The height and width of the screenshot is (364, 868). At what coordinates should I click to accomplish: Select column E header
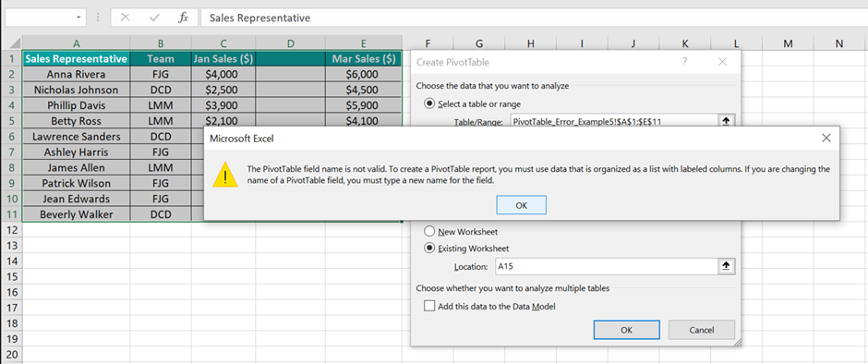click(363, 43)
